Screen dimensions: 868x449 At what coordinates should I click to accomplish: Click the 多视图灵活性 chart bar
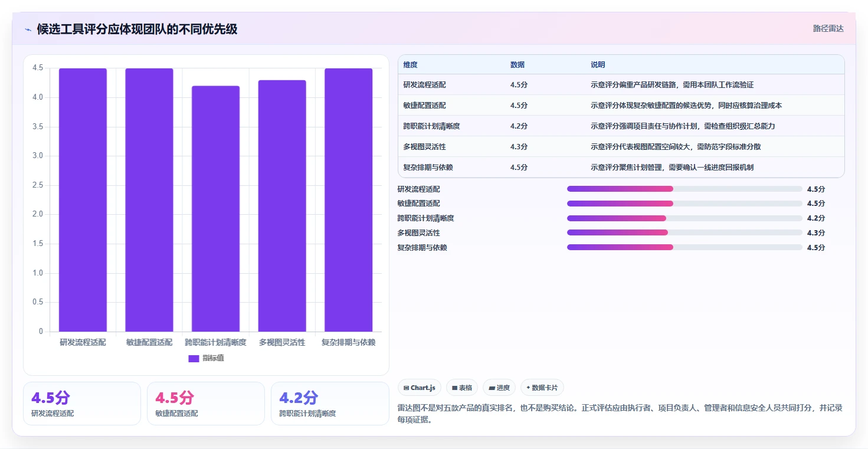click(282, 206)
